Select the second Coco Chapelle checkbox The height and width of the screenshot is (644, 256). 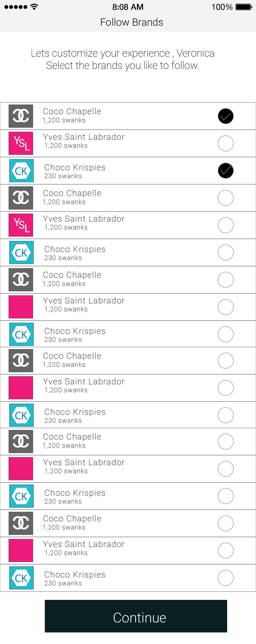click(226, 198)
